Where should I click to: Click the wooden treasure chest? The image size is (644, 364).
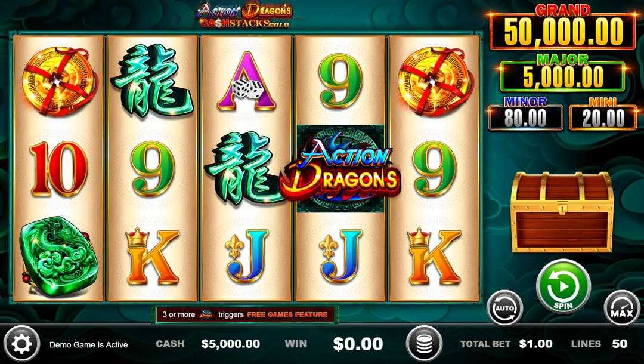(562, 212)
